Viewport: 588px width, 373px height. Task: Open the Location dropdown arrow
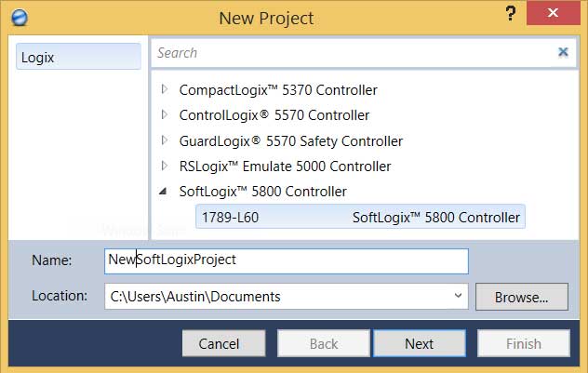(x=458, y=296)
